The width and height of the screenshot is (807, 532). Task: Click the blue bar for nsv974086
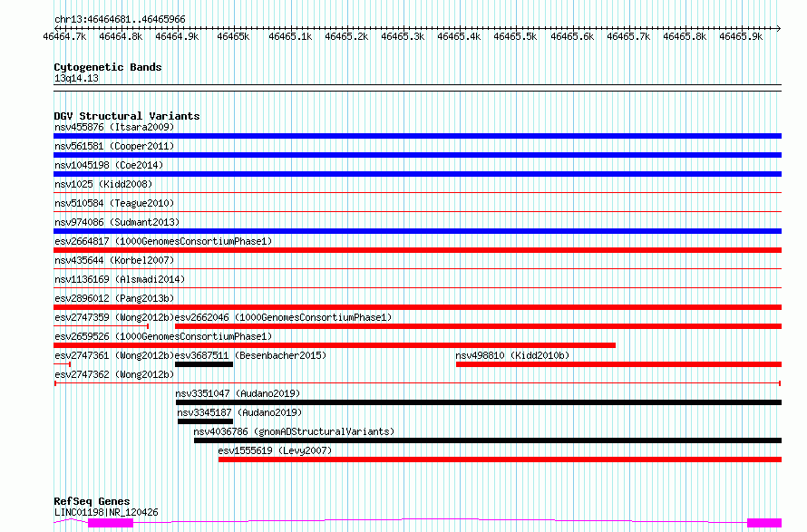[x=417, y=231]
